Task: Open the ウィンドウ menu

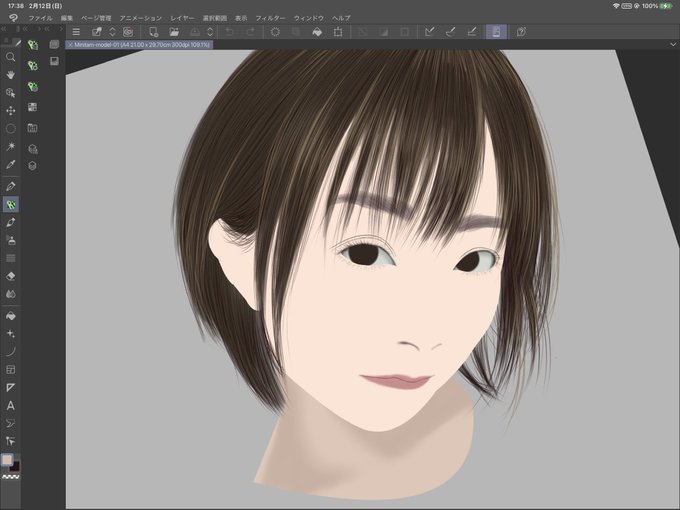Action: [309, 18]
